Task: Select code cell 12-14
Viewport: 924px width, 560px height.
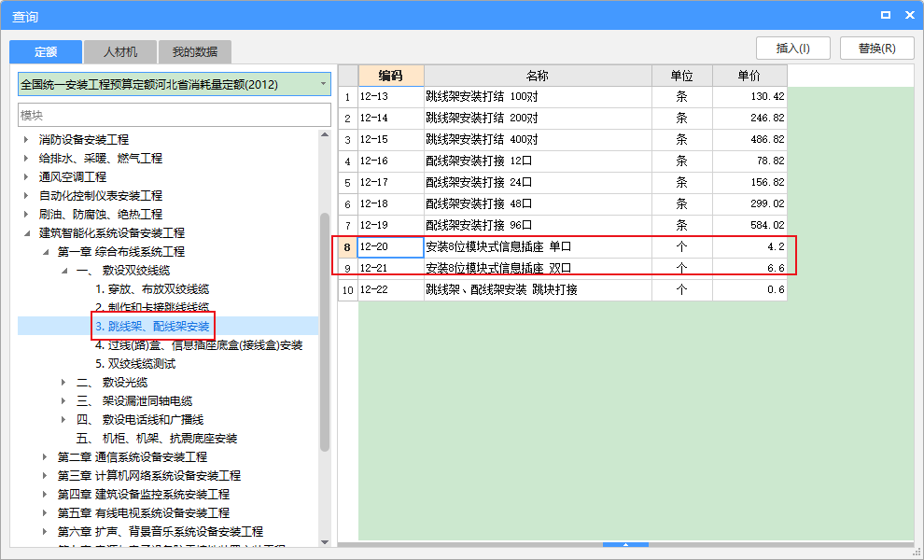Action: [x=391, y=118]
